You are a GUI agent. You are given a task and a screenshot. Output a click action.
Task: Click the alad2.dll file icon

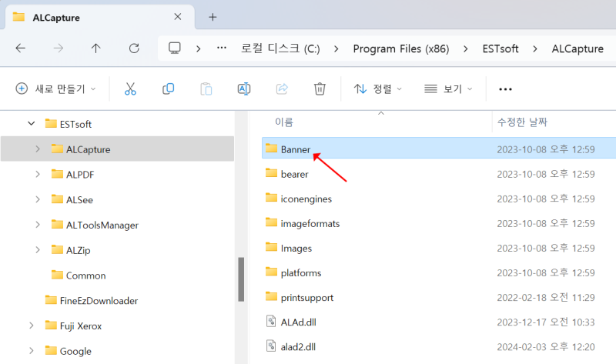point(271,346)
